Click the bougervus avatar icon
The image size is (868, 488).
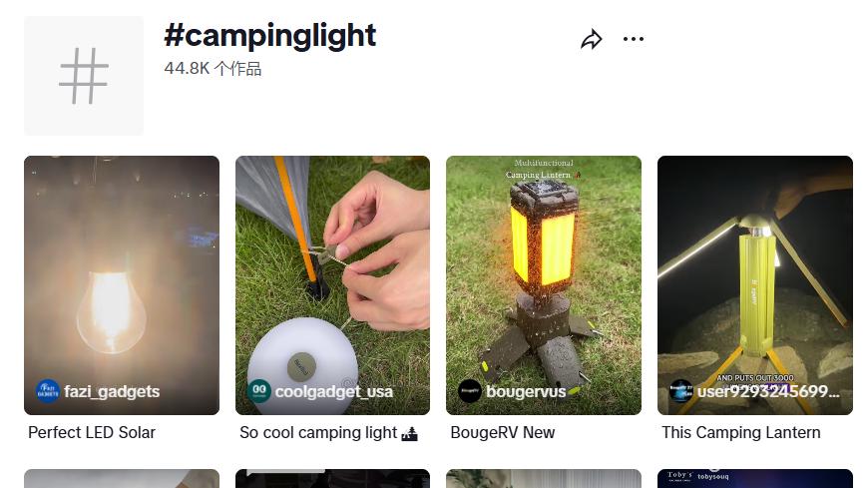[469, 391]
